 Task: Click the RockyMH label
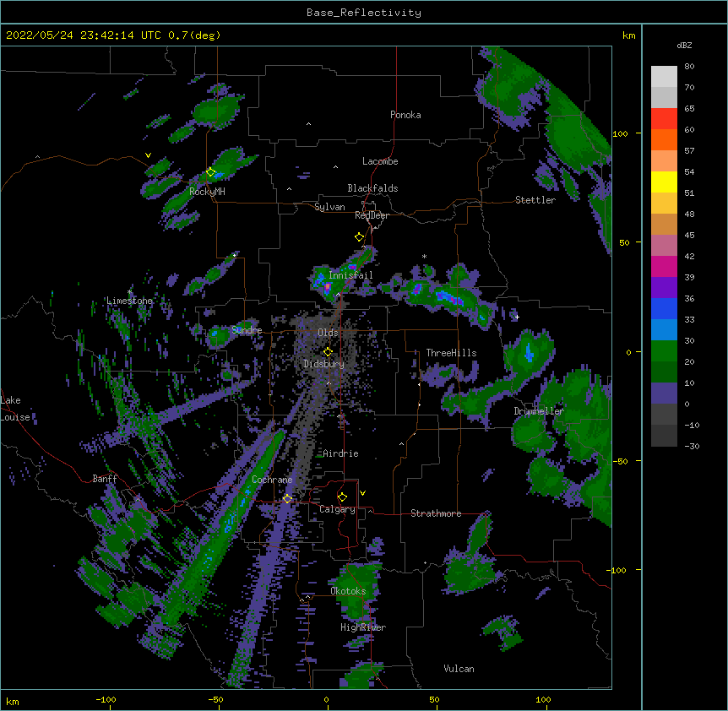pyautogui.click(x=207, y=192)
